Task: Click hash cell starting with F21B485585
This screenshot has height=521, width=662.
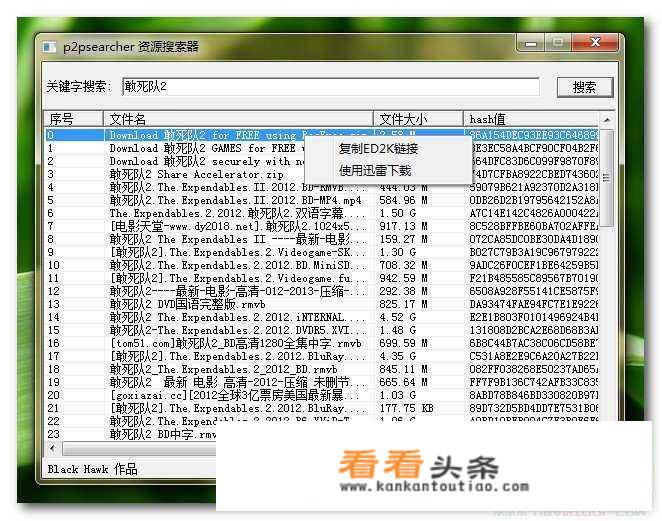Action: tap(534, 278)
